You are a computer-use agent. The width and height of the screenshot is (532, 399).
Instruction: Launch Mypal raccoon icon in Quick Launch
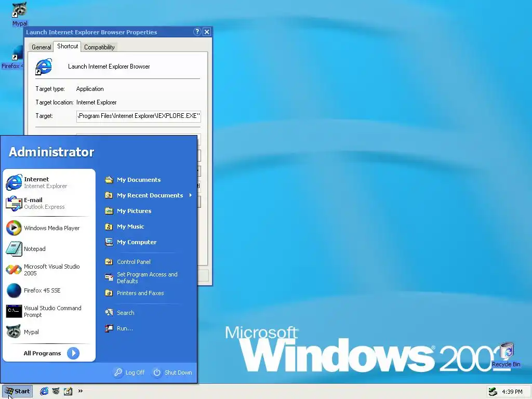click(56, 391)
